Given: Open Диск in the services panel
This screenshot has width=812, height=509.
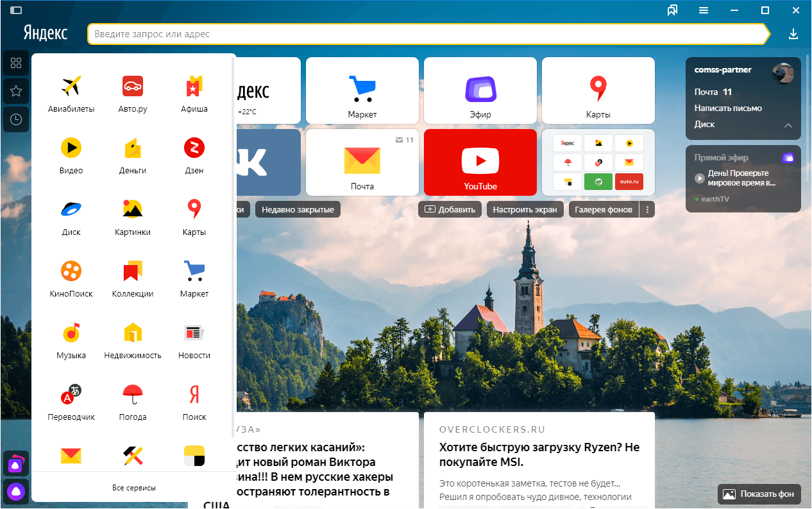Looking at the screenshot, I should tap(71, 217).
